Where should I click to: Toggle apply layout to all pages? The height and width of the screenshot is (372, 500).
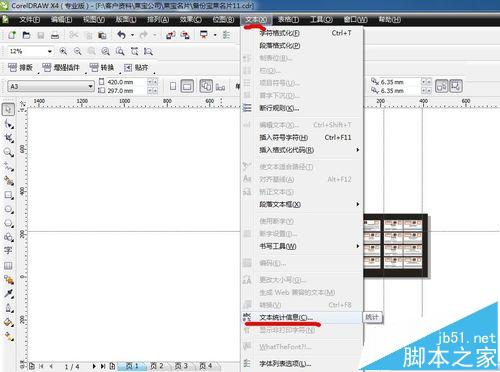(x=206, y=86)
